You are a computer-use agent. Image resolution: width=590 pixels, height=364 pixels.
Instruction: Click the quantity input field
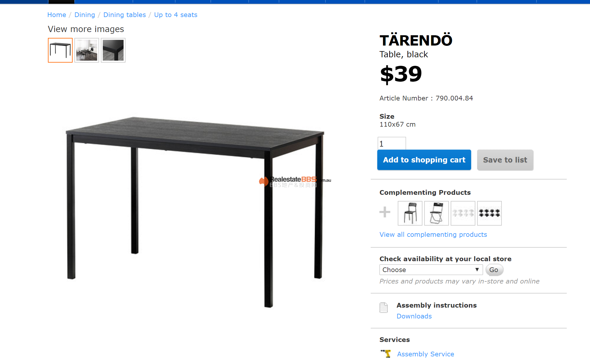tap(392, 144)
